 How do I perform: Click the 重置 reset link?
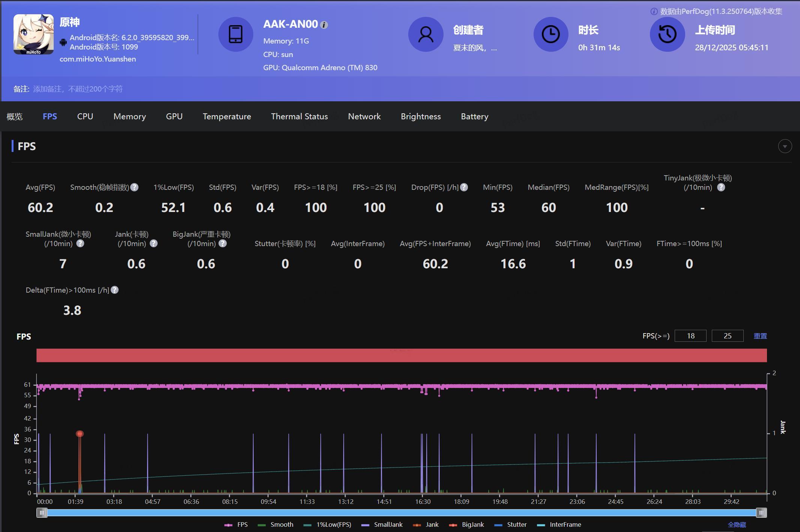click(x=760, y=336)
